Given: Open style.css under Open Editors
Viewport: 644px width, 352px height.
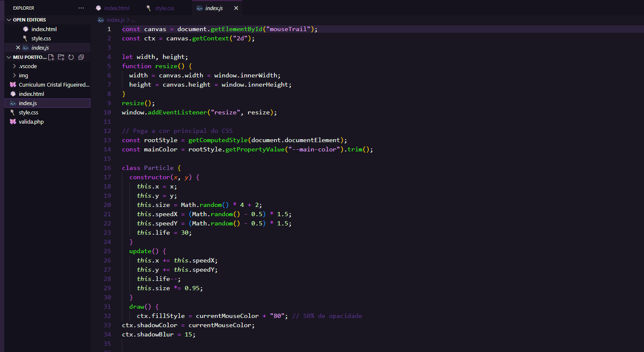Looking at the screenshot, I should coord(48,38).
